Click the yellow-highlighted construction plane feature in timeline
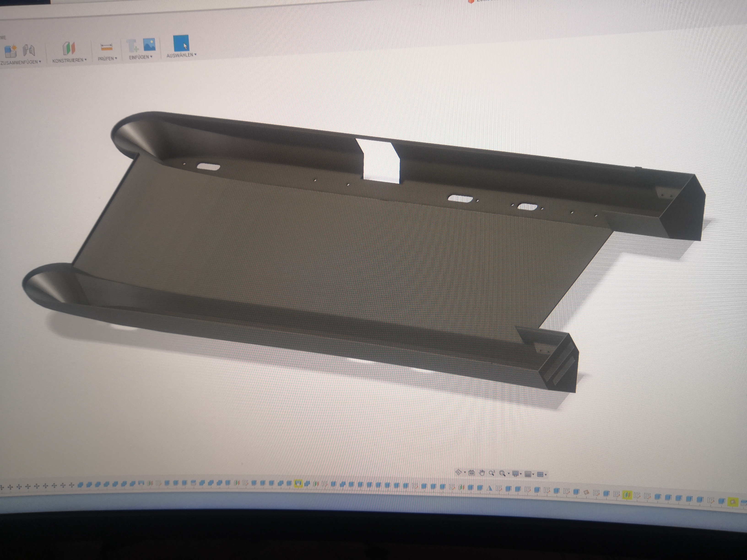Image resolution: width=747 pixels, height=560 pixels. 627,495
